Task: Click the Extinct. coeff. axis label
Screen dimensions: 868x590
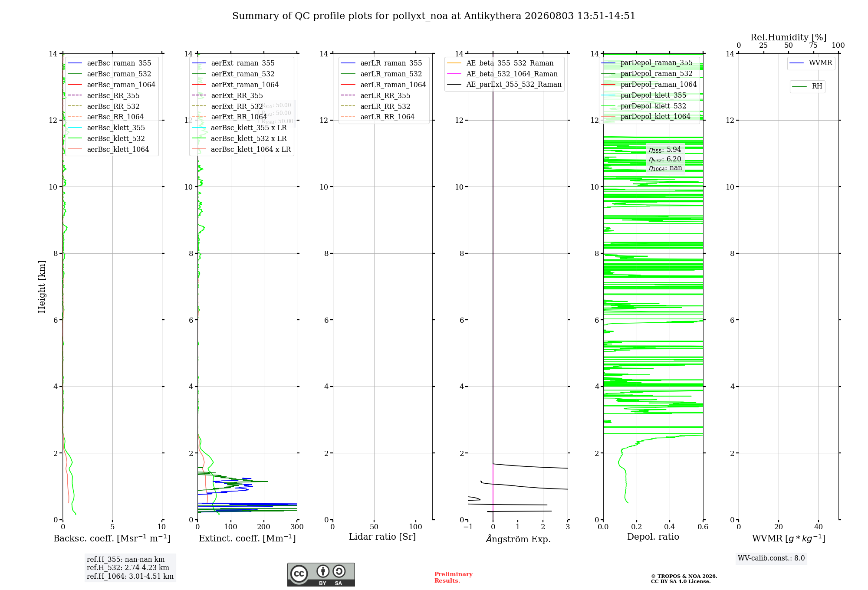Action: (x=247, y=538)
